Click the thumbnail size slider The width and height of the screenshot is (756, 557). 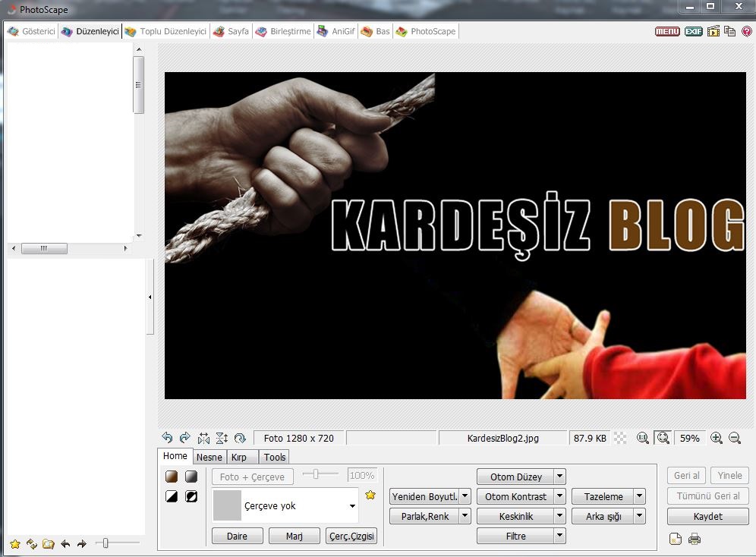pyautogui.click(x=106, y=543)
